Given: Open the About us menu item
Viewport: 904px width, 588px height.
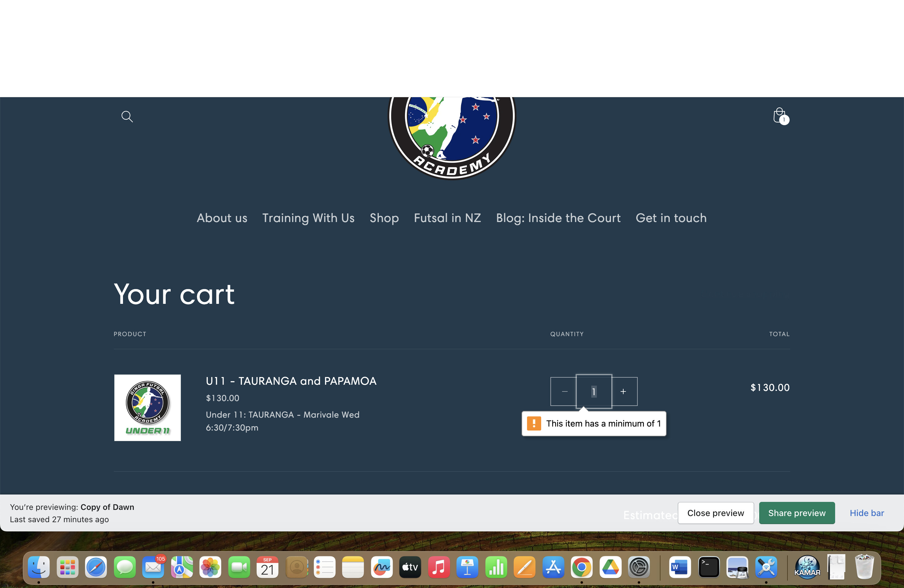Looking at the screenshot, I should (x=222, y=218).
